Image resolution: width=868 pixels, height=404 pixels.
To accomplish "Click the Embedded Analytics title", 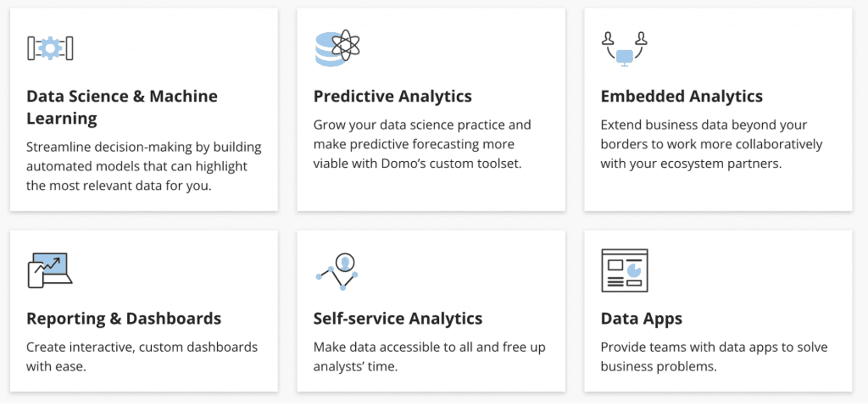I will [x=681, y=96].
